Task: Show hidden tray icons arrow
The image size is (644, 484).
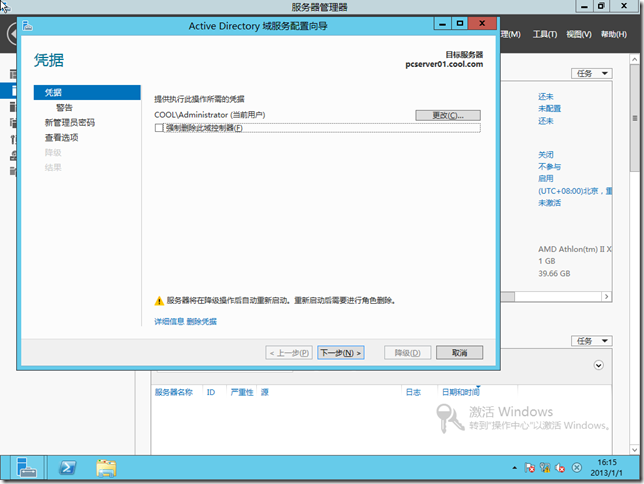Action: (x=514, y=468)
